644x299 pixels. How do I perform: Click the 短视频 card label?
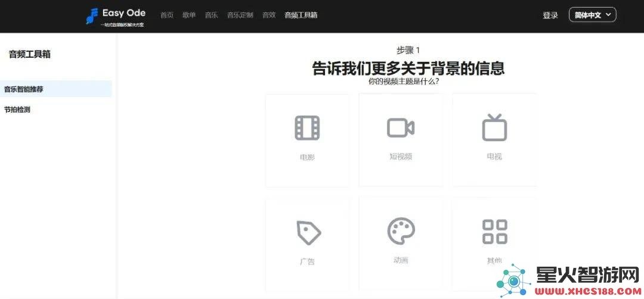(x=401, y=157)
